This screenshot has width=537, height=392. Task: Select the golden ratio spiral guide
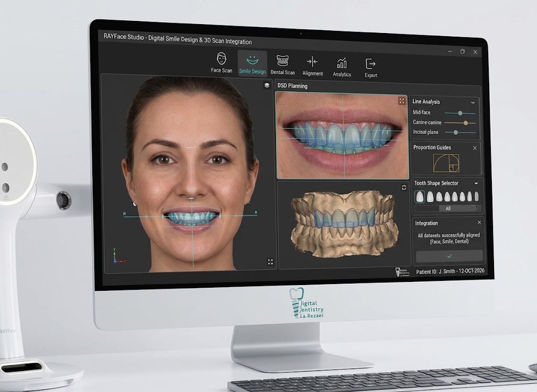coord(446,163)
